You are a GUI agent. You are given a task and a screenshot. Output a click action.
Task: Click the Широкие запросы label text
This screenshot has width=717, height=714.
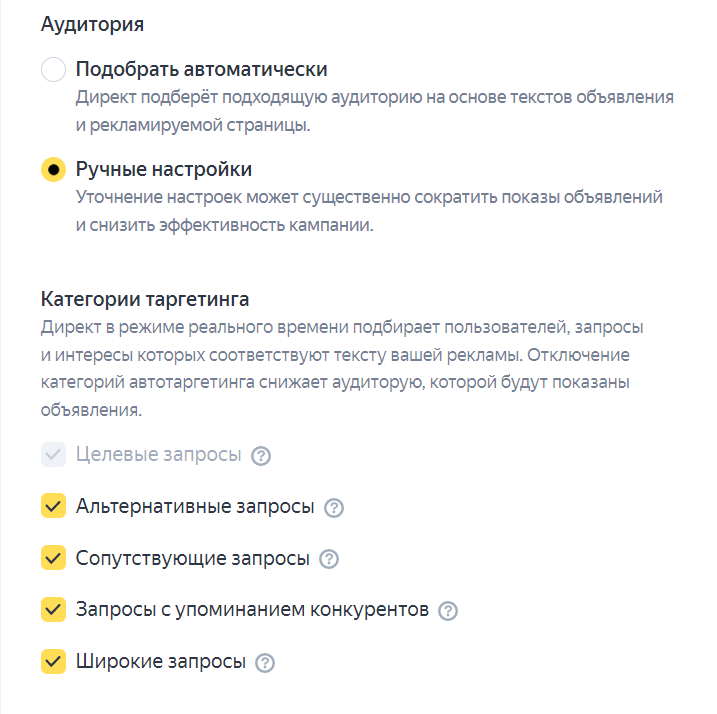[x=160, y=661]
